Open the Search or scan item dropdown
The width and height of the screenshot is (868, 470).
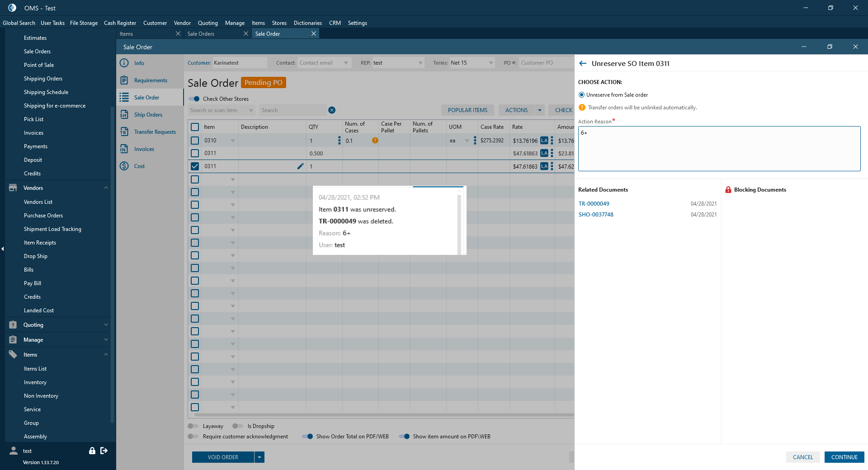[x=251, y=110]
